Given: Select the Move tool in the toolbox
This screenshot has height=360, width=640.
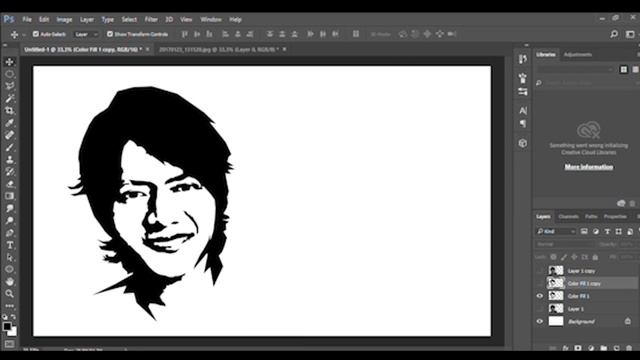Looking at the screenshot, I should pos(9,62).
